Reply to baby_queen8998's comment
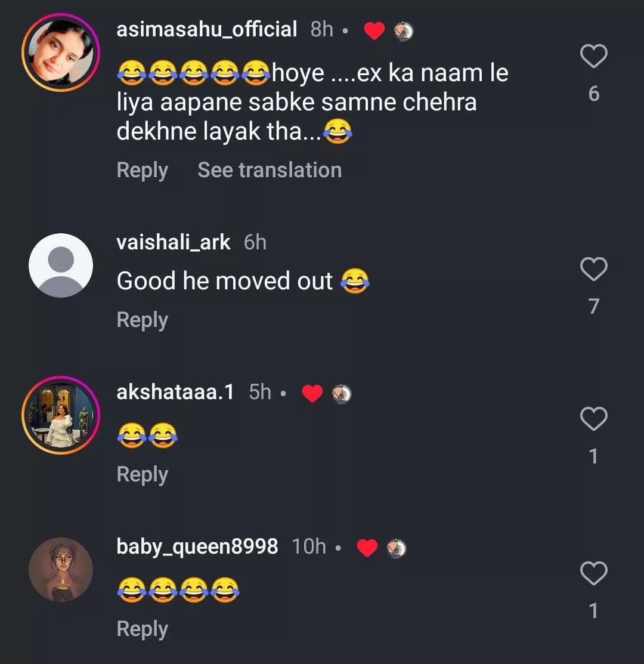 point(142,629)
